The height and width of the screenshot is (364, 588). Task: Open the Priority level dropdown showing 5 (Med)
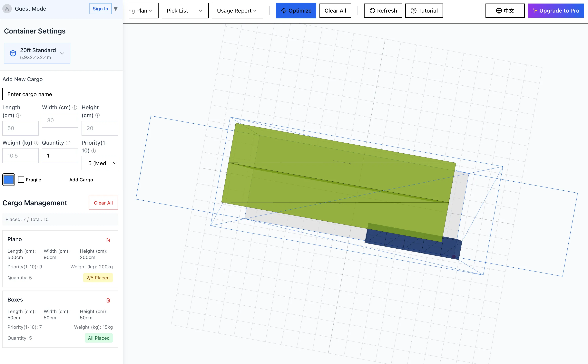click(100, 163)
